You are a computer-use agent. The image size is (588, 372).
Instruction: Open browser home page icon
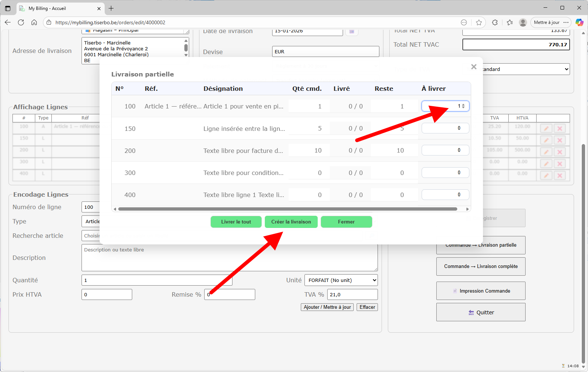tap(34, 22)
